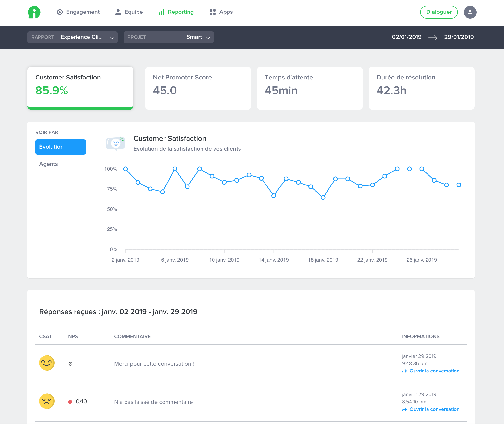Select the Net Promoter Score card
The width and height of the screenshot is (504, 424).
198,88
